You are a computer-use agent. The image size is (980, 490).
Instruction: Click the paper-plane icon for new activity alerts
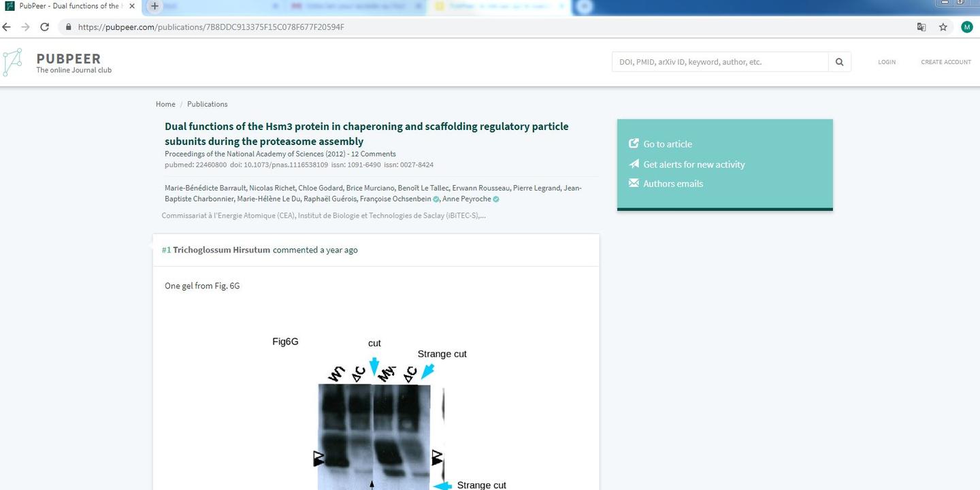[634, 163]
